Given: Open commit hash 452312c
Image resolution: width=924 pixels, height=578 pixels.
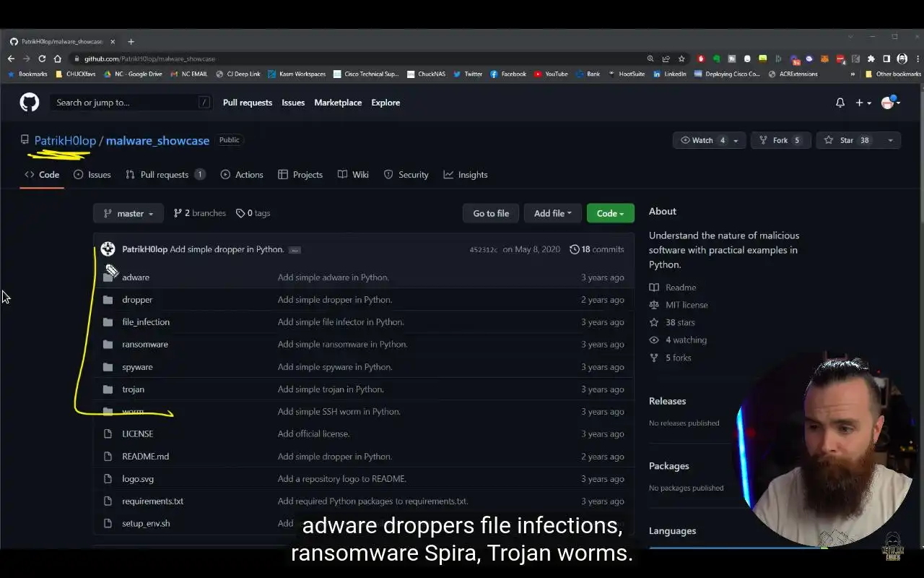Looking at the screenshot, I should 483,249.
